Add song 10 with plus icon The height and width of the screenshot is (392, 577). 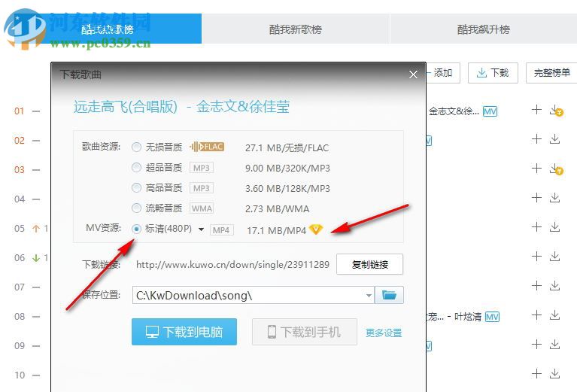click(536, 374)
